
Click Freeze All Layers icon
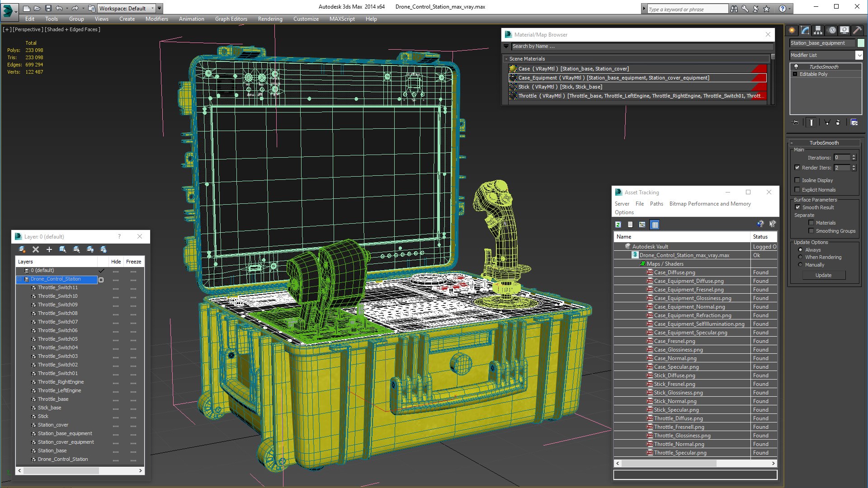pos(104,249)
